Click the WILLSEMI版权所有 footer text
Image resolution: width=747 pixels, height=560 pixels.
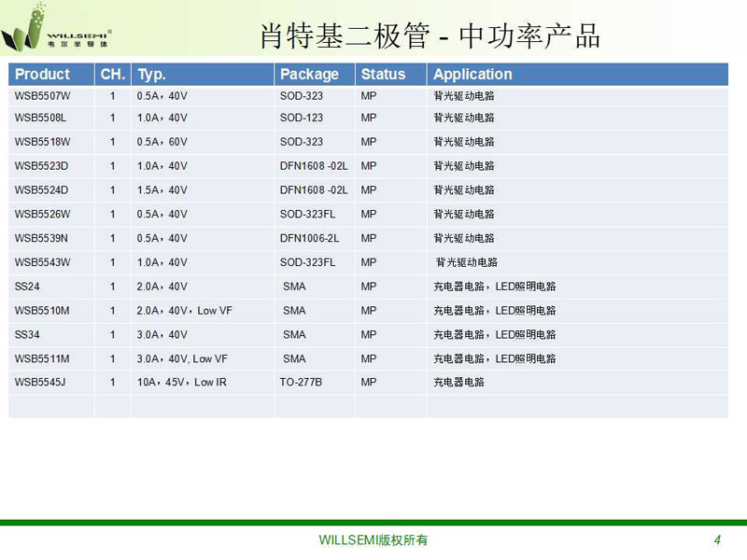pyautogui.click(x=373, y=540)
